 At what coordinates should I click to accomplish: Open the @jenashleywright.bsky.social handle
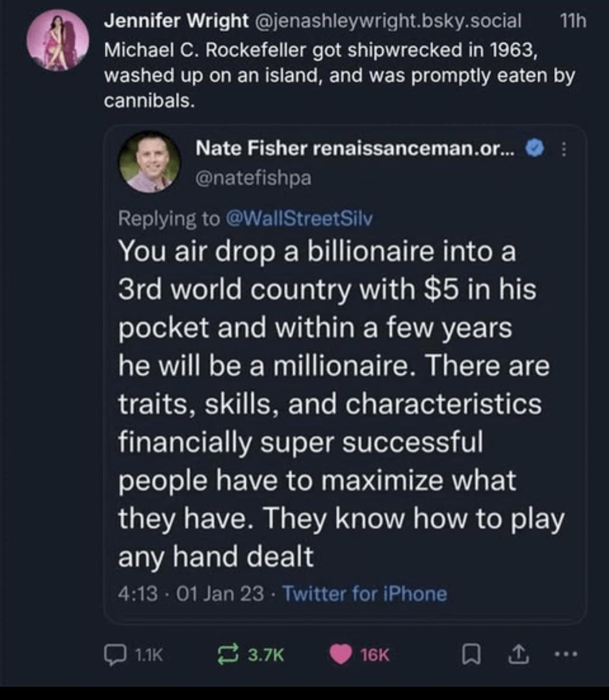[x=388, y=21]
